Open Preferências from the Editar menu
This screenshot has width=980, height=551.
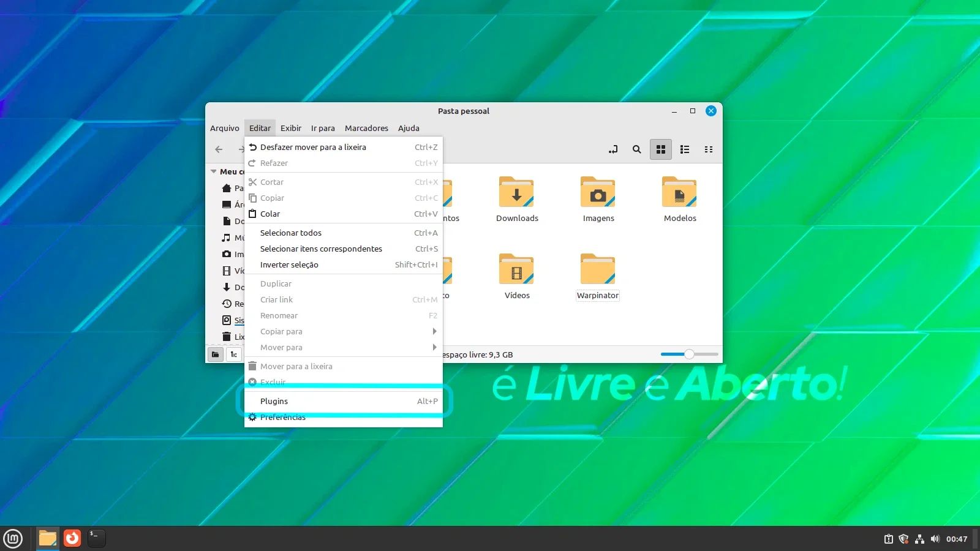pyautogui.click(x=344, y=417)
